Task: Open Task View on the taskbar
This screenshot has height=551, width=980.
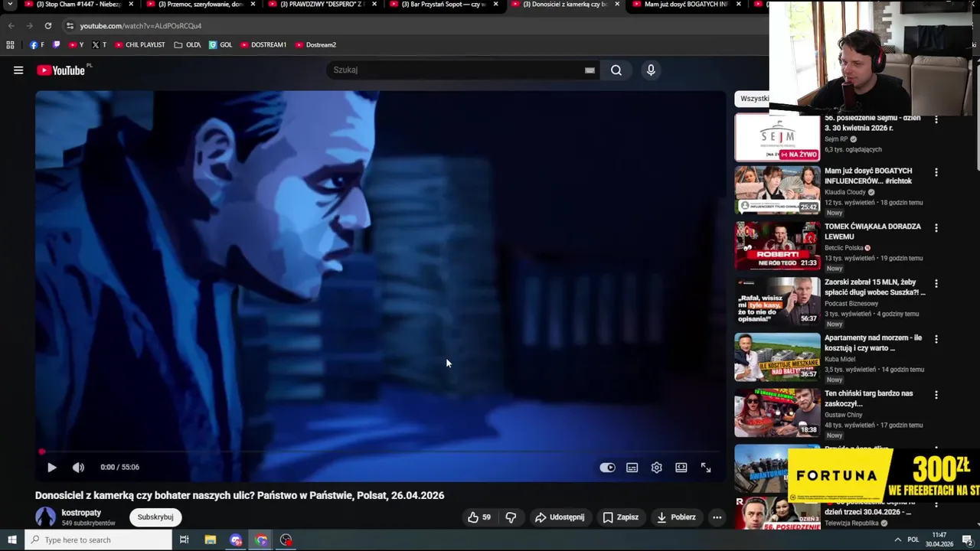Action: [x=185, y=540]
